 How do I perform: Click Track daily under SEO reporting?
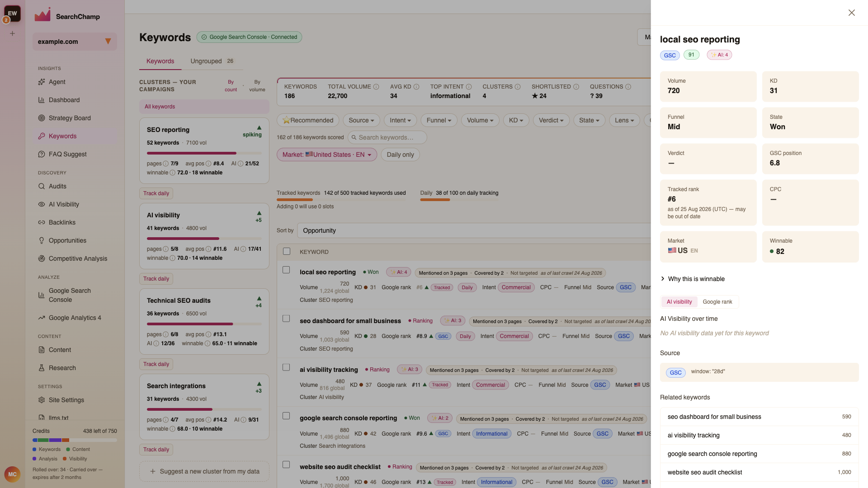156,193
